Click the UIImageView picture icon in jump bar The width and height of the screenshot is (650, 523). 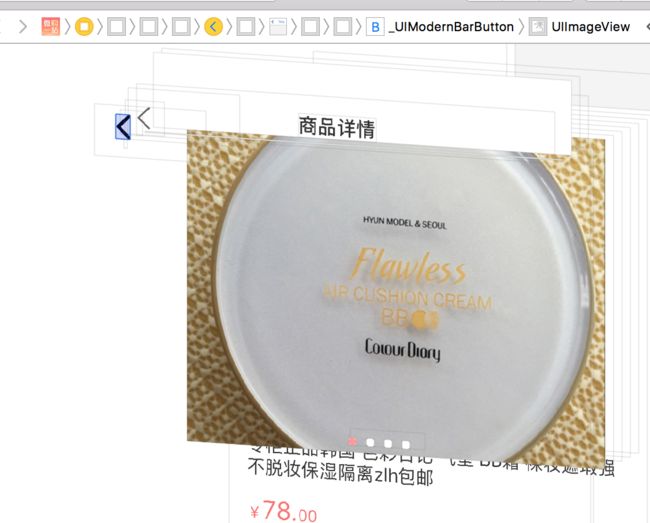(x=538, y=27)
